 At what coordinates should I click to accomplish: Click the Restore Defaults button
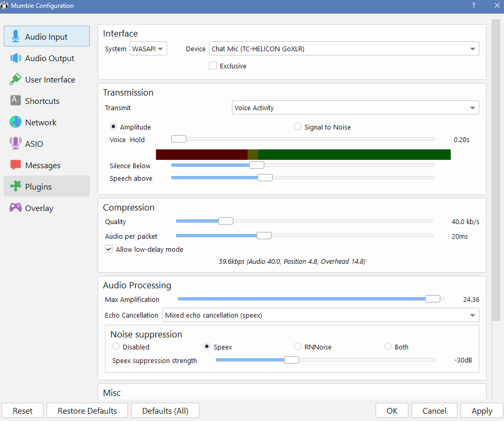click(x=87, y=411)
